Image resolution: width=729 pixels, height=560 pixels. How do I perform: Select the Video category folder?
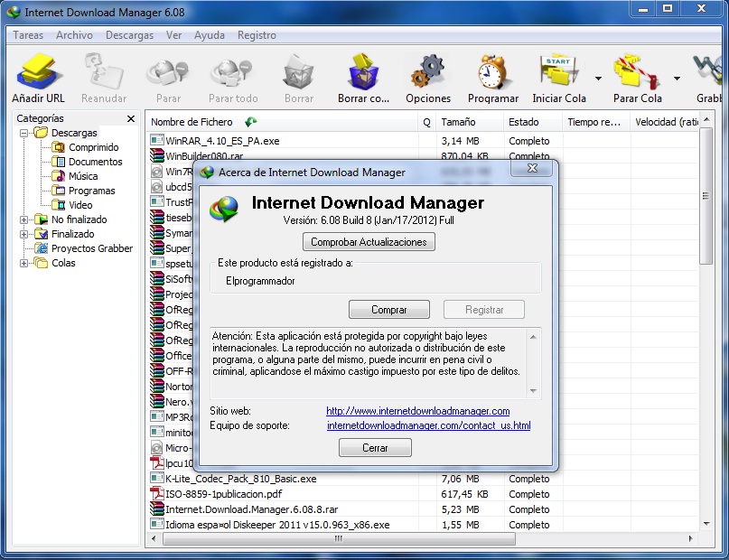click(72, 205)
